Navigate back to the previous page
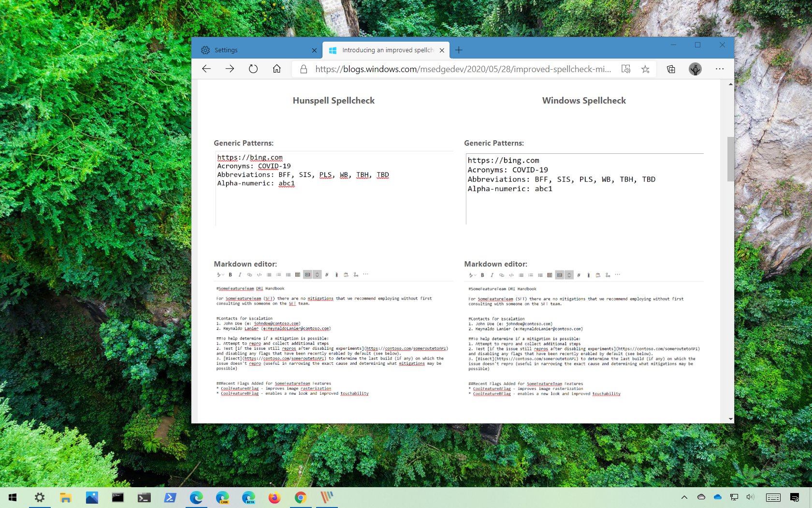 (x=206, y=69)
